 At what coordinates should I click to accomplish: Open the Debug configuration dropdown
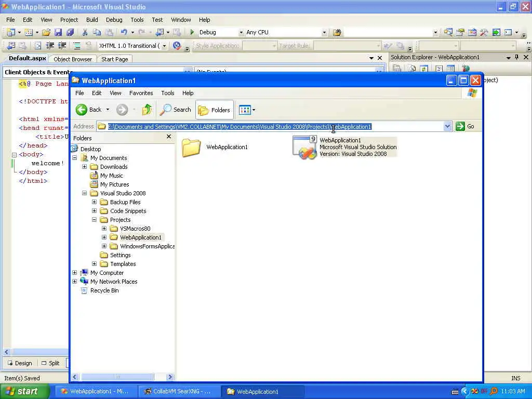(241, 33)
